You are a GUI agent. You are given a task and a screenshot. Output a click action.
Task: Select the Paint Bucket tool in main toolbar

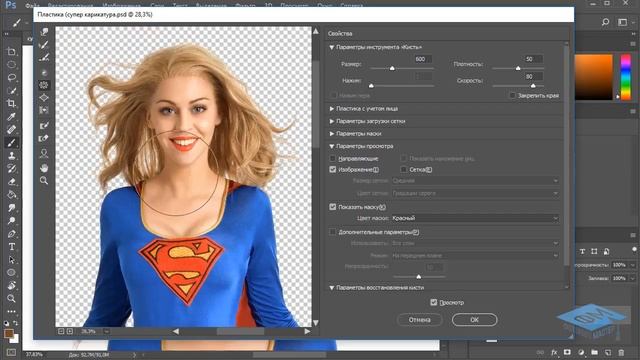click(11, 195)
